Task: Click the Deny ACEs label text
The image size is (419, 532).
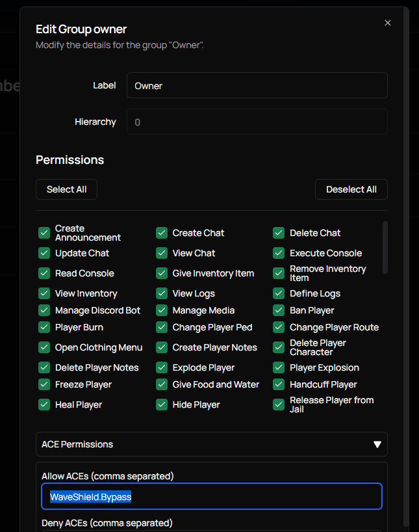Action: pos(107,523)
